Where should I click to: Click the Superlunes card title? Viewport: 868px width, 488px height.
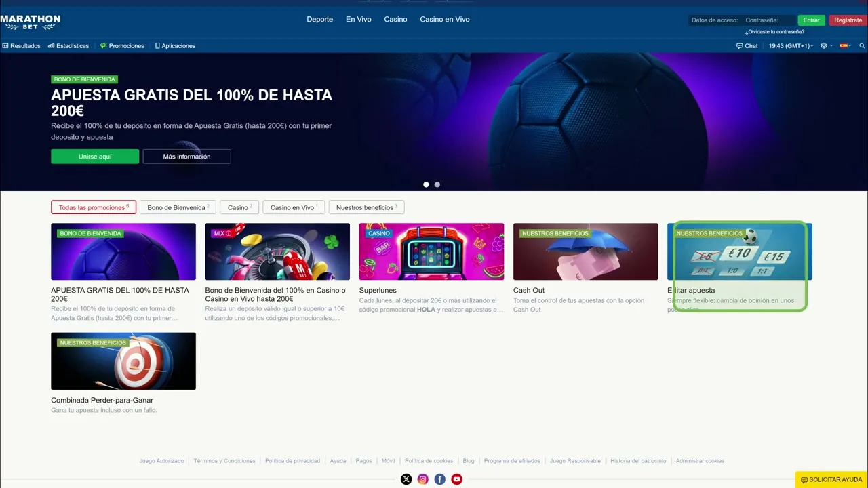coord(378,291)
